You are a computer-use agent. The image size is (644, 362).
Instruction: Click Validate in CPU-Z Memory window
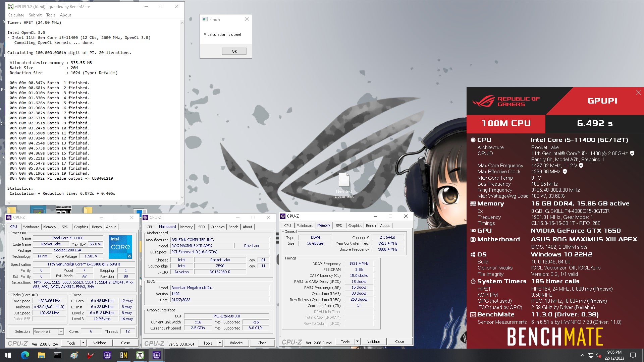(374, 341)
